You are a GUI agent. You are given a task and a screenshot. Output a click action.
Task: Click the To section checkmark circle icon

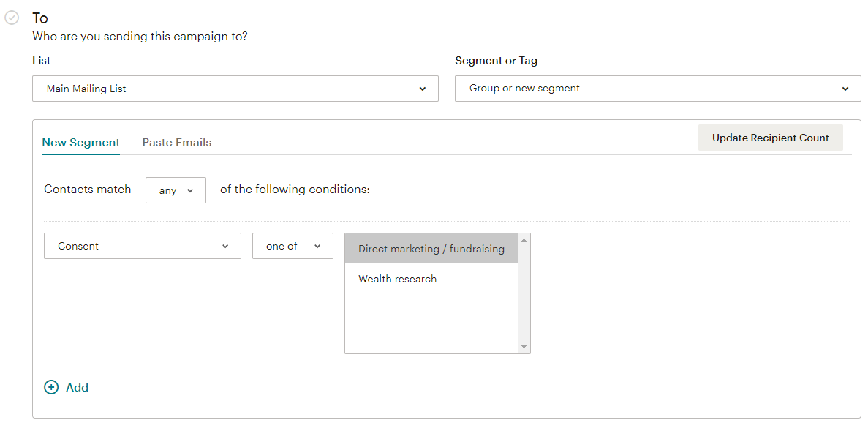click(x=12, y=18)
